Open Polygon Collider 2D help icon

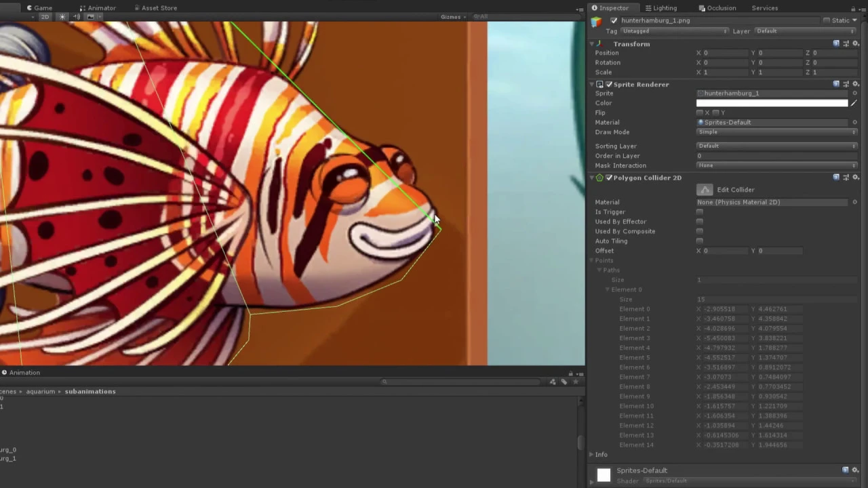(836, 177)
